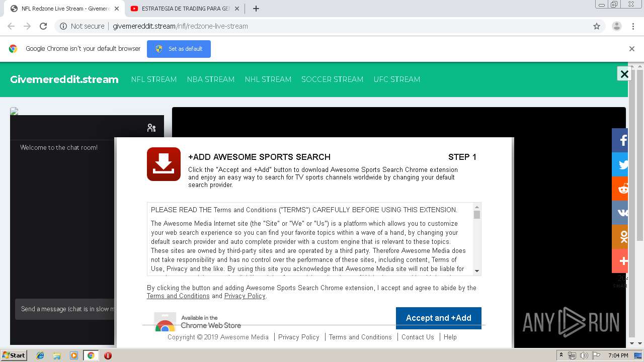Image resolution: width=644 pixels, height=362 pixels.
Task: Click the +ADD AWESOME SPORTS SEARCH heading
Action: (x=259, y=157)
